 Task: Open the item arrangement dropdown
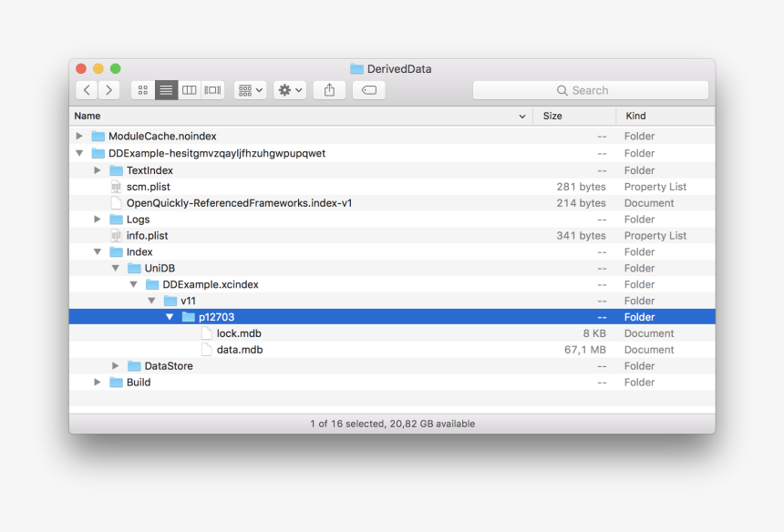(x=250, y=90)
